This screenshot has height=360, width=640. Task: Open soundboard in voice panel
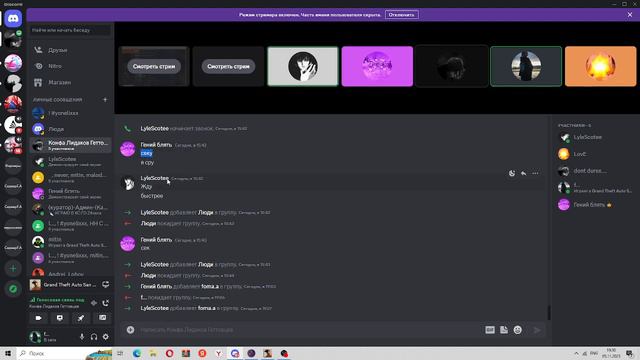pos(102,318)
